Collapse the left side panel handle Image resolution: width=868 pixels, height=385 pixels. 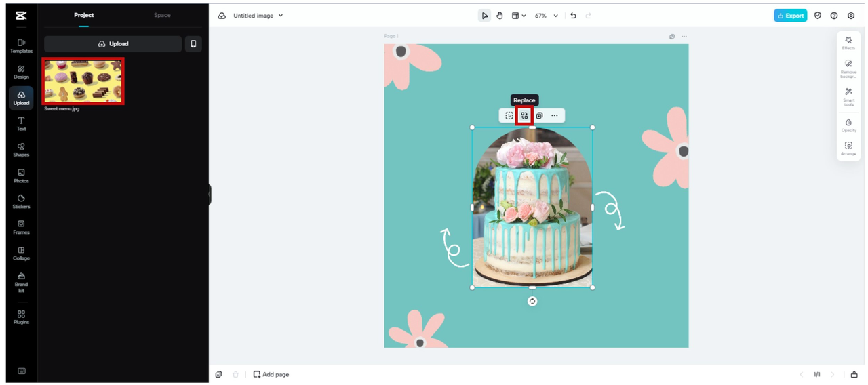coord(210,195)
